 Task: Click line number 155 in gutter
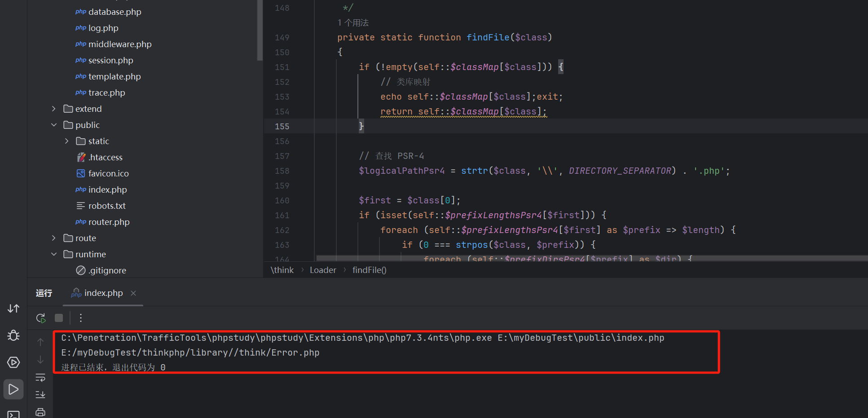(x=282, y=126)
